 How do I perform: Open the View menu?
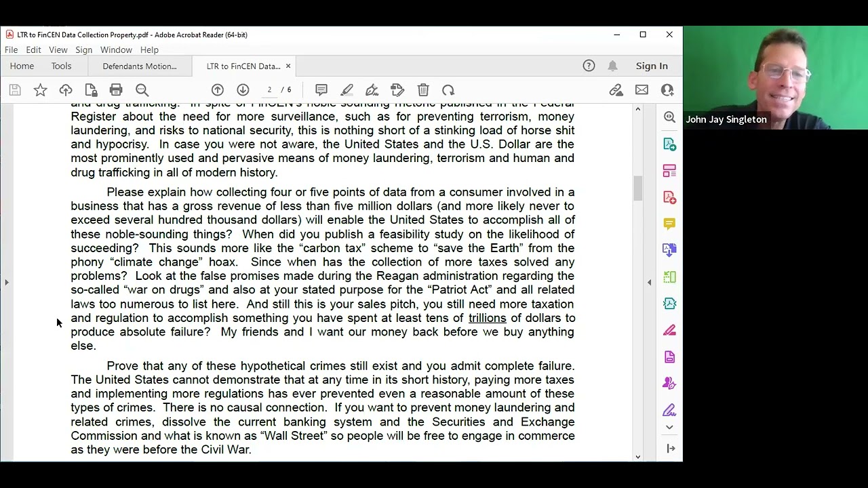(x=58, y=49)
